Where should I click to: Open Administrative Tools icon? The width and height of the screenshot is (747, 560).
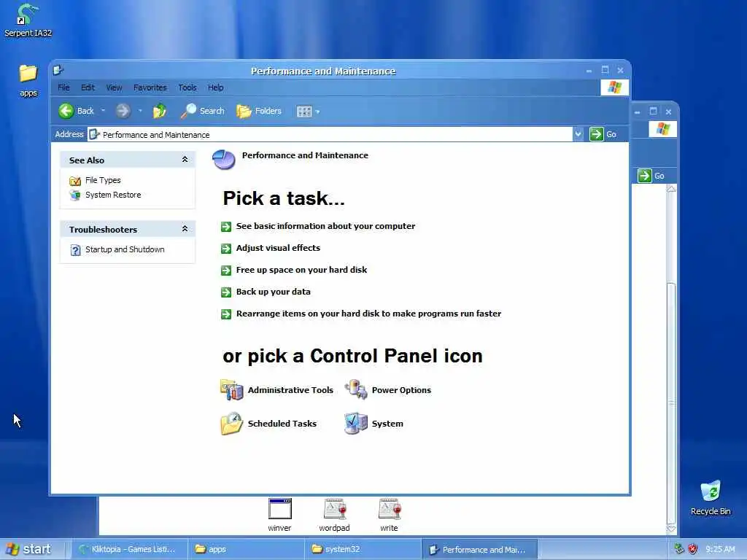231,390
